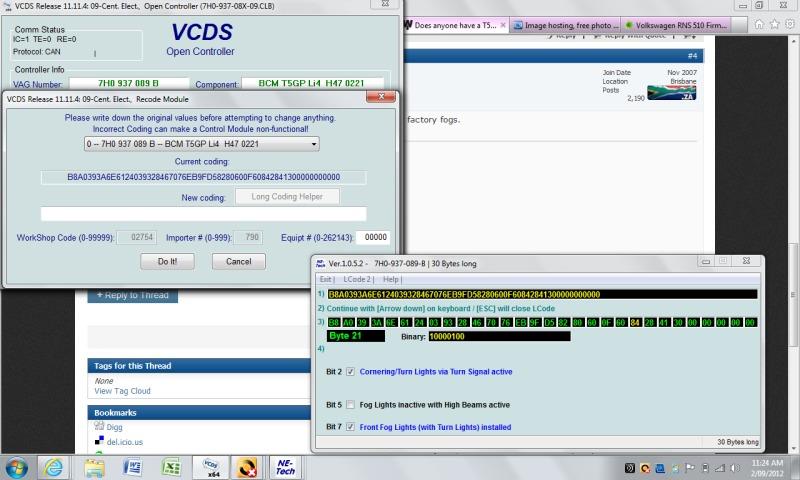
Task: Click the volume speaker tray icon
Action: tap(735, 468)
